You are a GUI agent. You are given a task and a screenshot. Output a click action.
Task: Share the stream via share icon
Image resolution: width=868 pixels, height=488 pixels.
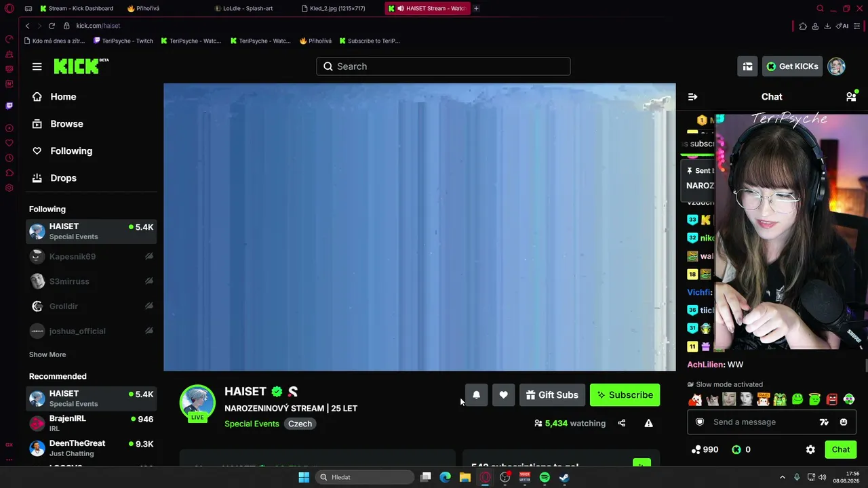(621, 423)
